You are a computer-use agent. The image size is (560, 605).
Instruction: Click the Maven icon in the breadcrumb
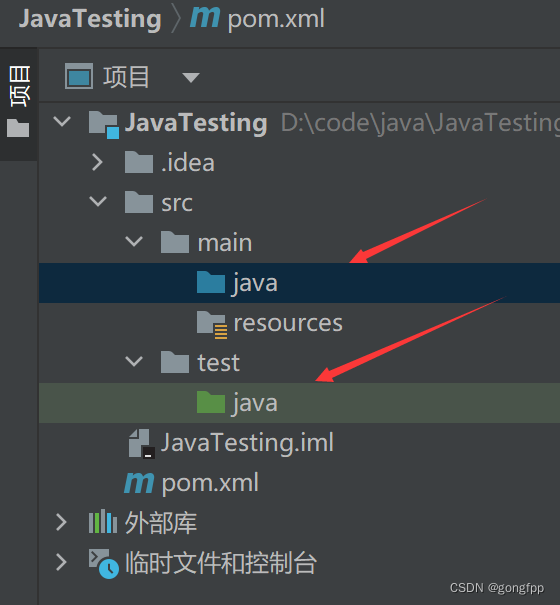click(x=205, y=18)
